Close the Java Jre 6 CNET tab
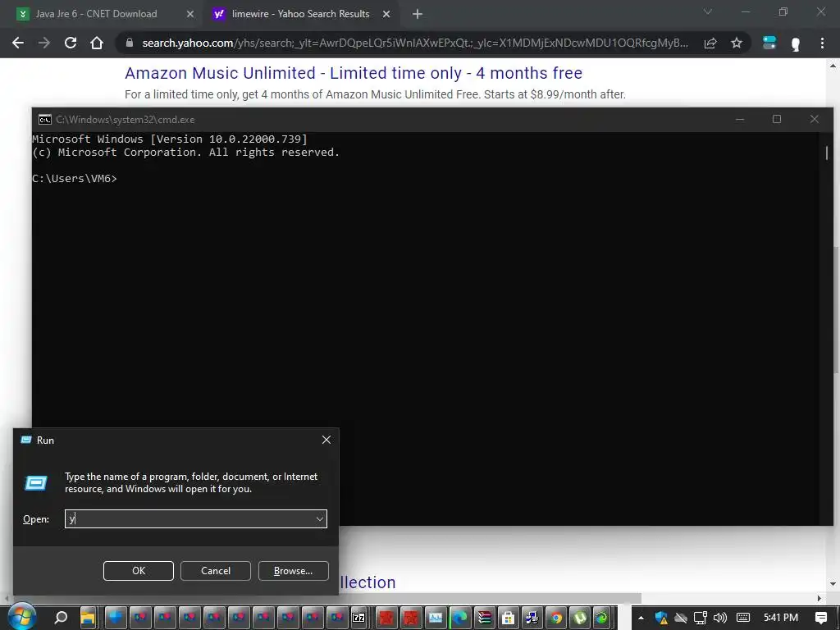The height and width of the screenshot is (630, 840). click(190, 15)
